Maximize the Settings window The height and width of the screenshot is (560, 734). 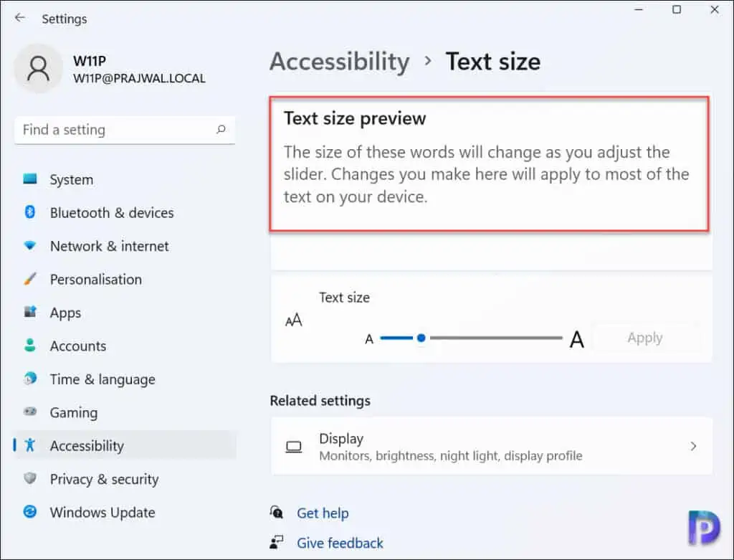(x=677, y=9)
